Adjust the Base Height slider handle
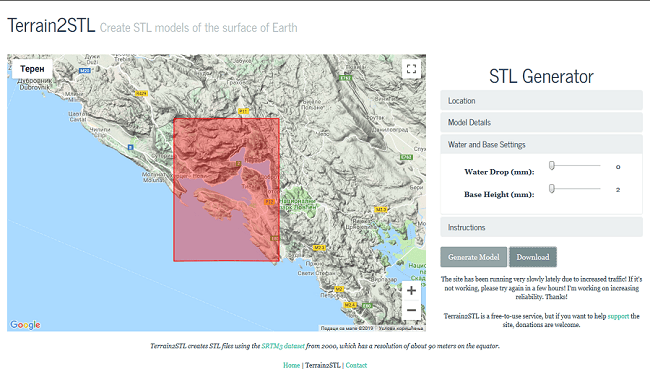Viewport: 650px width, 369px height. [x=552, y=189]
